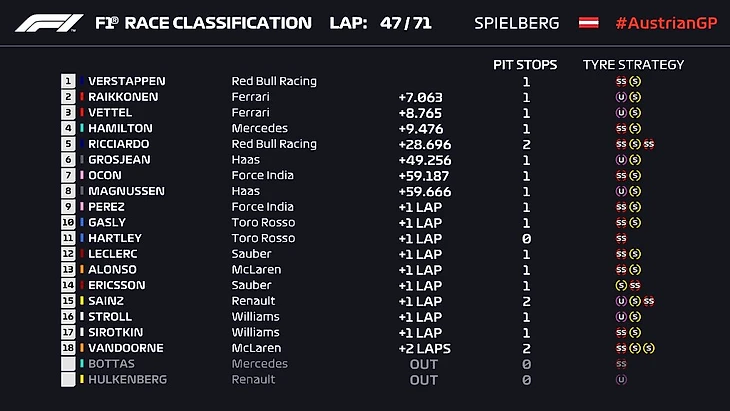This screenshot has height=411, width=730.
Task: Select the PIT STOPS column header
Action: click(x=526, y=65)
